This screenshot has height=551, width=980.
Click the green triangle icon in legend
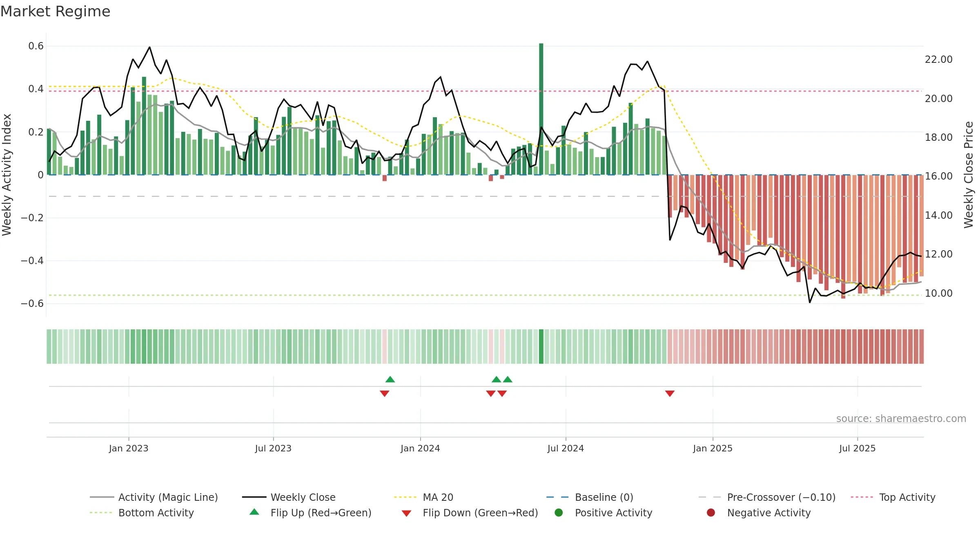tap(254, 512)
